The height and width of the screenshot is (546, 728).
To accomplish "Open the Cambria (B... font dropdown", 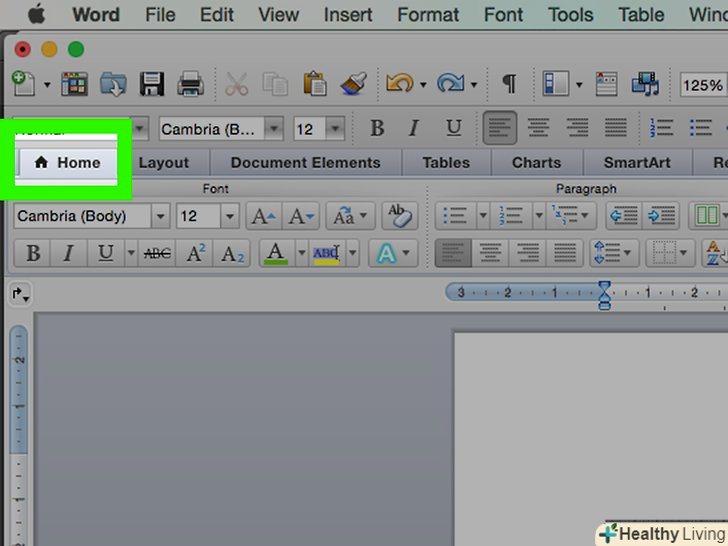I will (274, 128).
